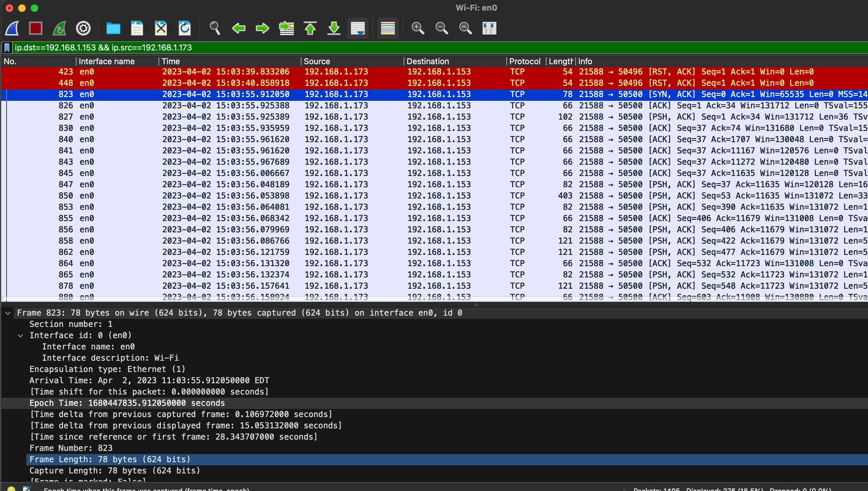The height and width of the screenshot is (491, 868).
Task: Sort by the Destination column header
Action: click(454, 61)
